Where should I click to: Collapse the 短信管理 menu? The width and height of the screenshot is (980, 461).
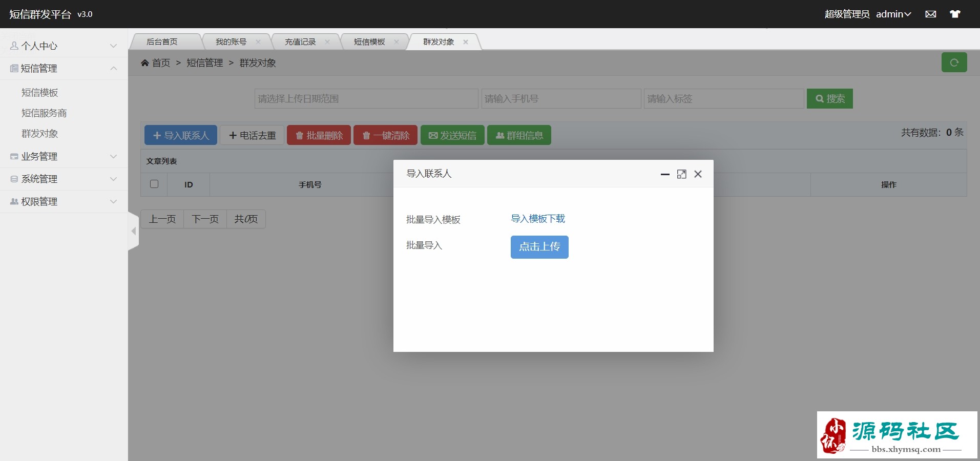pos(64,69)
